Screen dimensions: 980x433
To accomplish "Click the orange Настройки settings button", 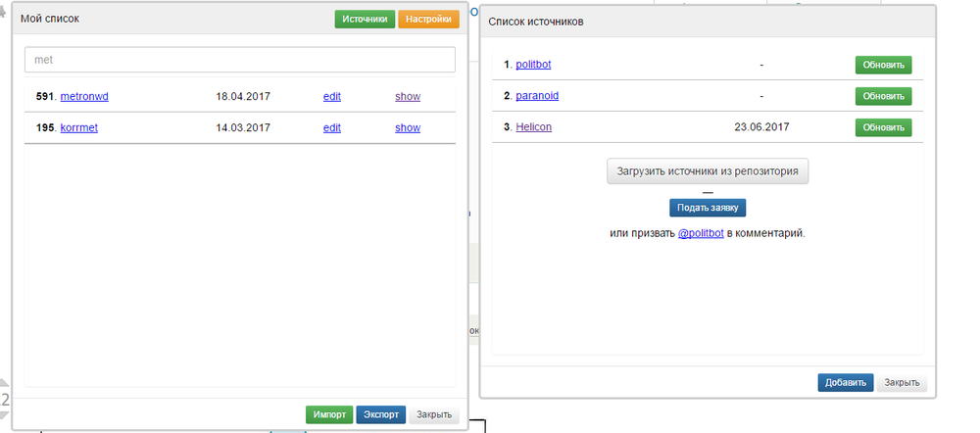I will [x=428, y=19].
